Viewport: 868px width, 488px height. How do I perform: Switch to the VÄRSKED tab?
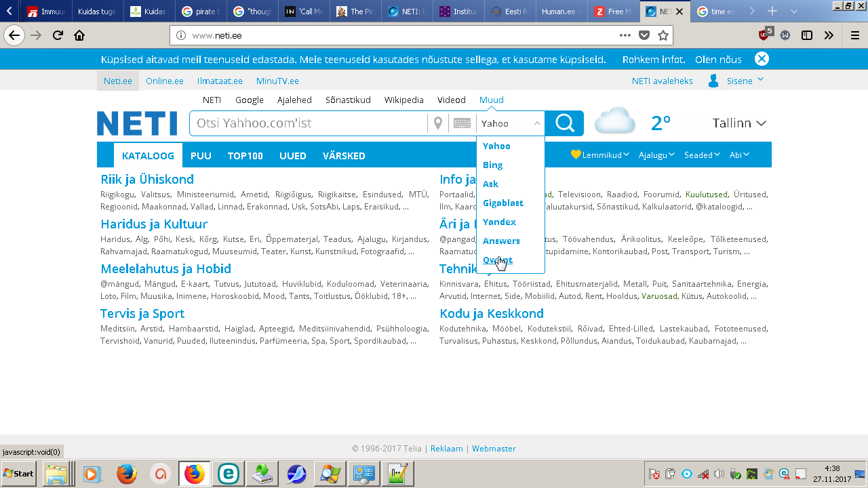(344, 156)
